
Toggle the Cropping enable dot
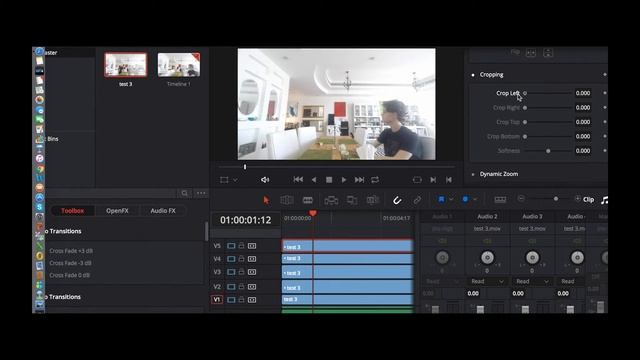[473, 75]
